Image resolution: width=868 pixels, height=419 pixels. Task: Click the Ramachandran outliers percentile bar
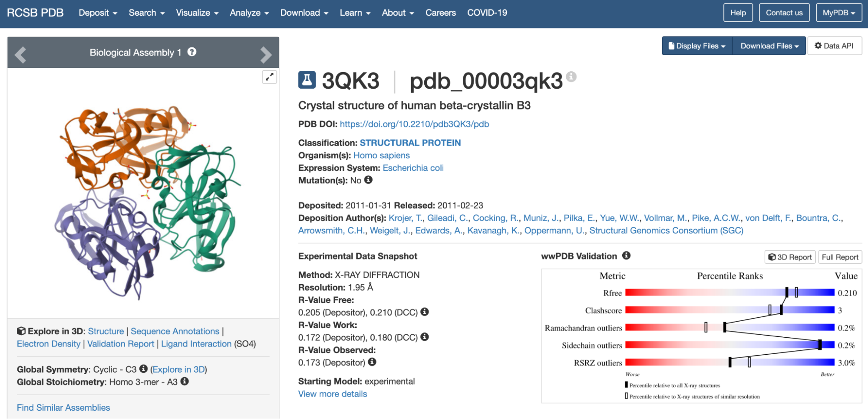730,327
